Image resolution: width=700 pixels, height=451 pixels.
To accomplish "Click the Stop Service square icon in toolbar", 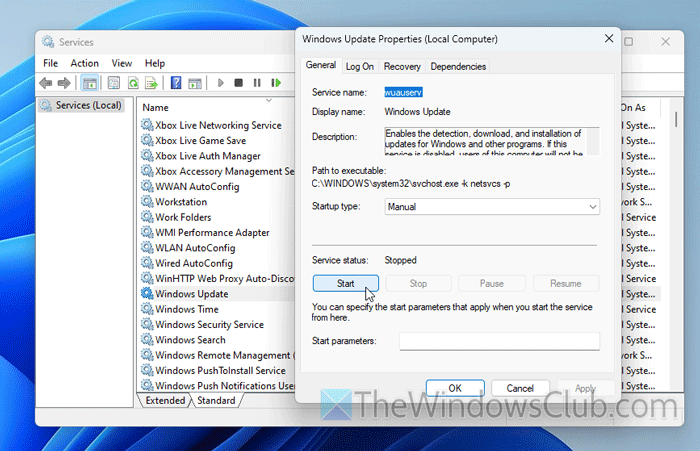I will (238, 83).
